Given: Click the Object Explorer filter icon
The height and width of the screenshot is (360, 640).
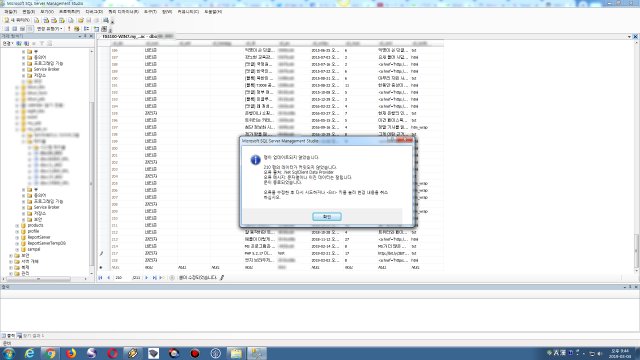Looking at the screenshot, I should click(x=41, y=43).
